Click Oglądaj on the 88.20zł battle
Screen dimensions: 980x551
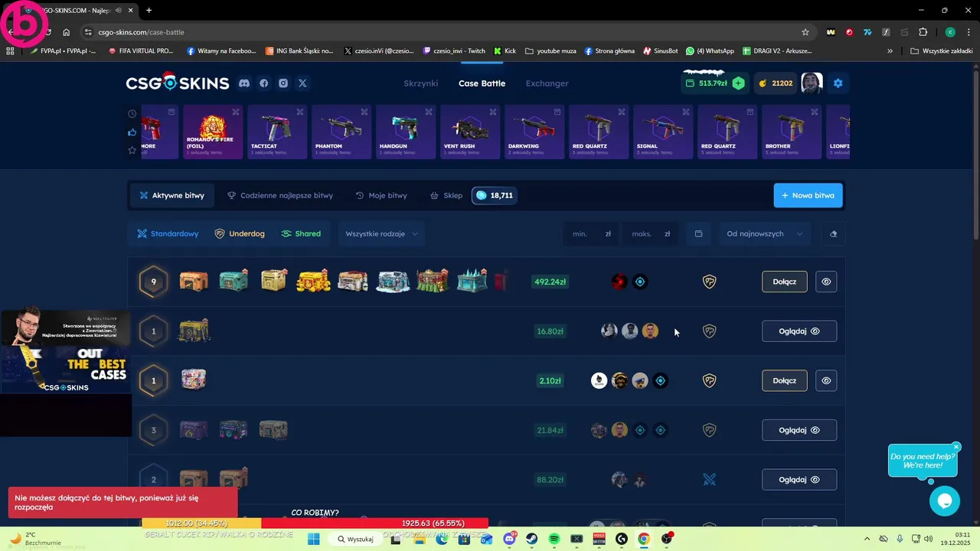click(x=799, y=480)
